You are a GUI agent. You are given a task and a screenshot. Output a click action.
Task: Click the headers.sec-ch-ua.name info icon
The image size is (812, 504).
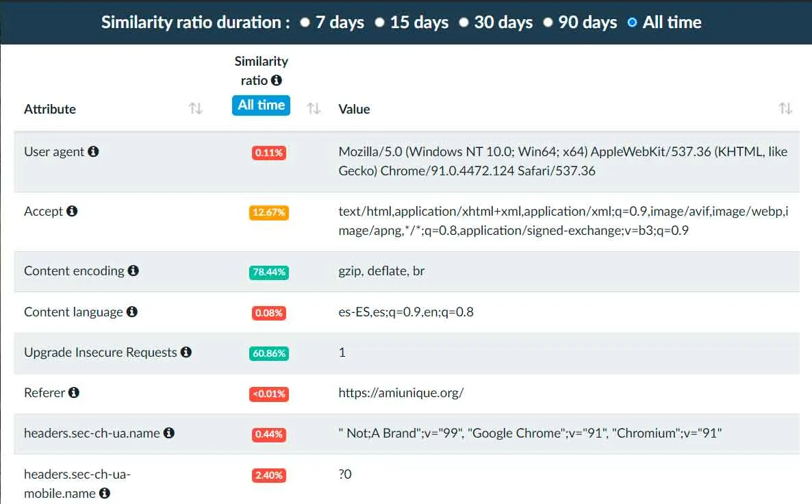click(x=169, y=433)
